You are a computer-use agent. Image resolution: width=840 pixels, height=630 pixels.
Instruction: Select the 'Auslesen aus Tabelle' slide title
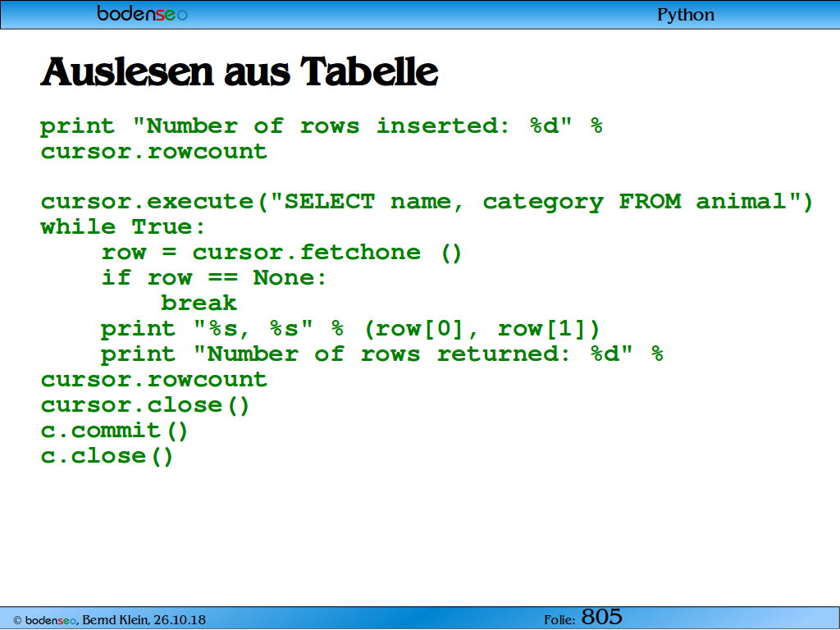coord(240,72)
